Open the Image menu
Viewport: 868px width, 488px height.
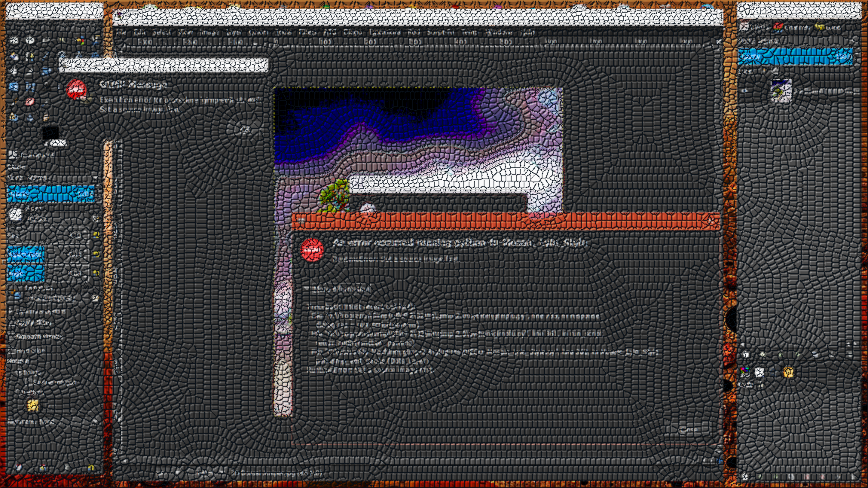[x=209, y=33]
